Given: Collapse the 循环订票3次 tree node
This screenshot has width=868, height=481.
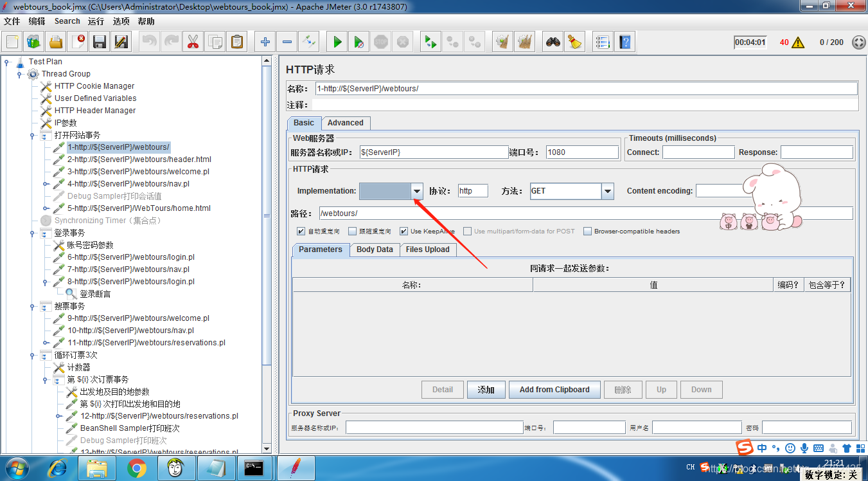Looking at the screenshot, I should coord(32,356).
